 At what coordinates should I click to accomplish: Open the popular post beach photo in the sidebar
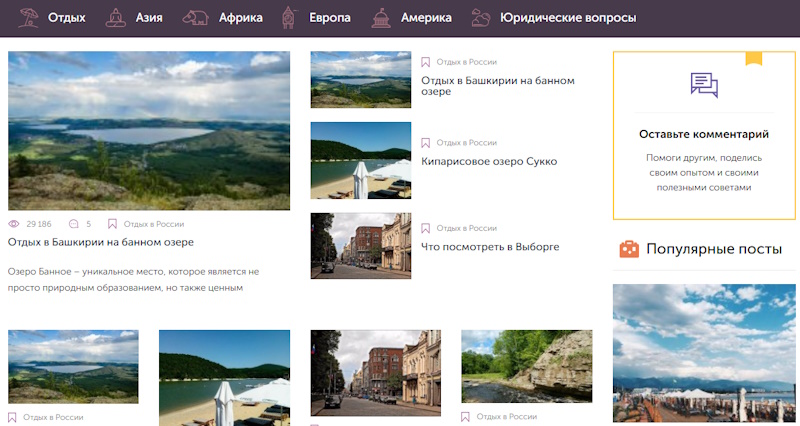coord(704,353)
